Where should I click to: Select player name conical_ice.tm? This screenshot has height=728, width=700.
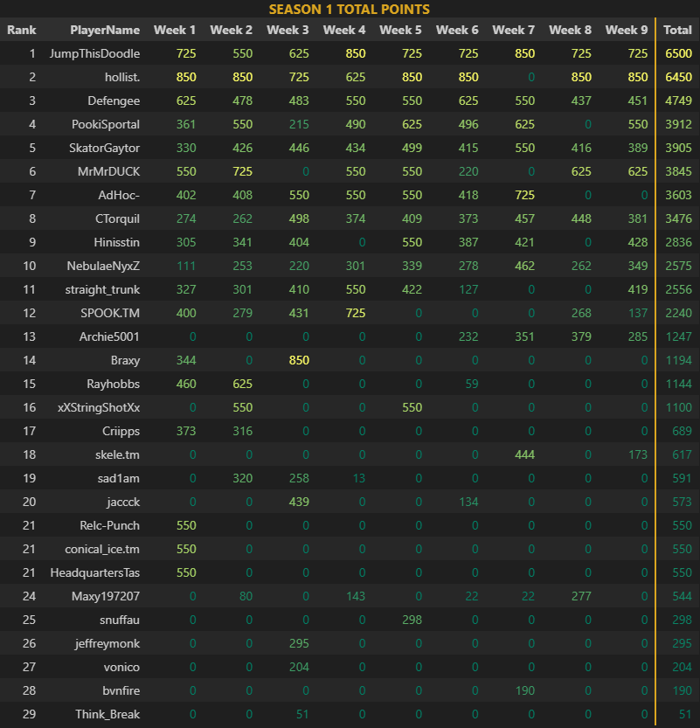tap(102, 549)
